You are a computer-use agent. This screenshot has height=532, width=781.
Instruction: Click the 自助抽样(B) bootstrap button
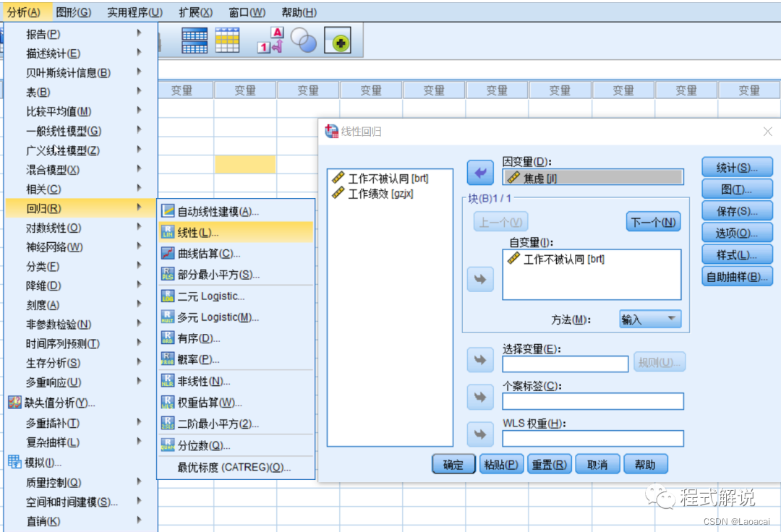[737, 277]
